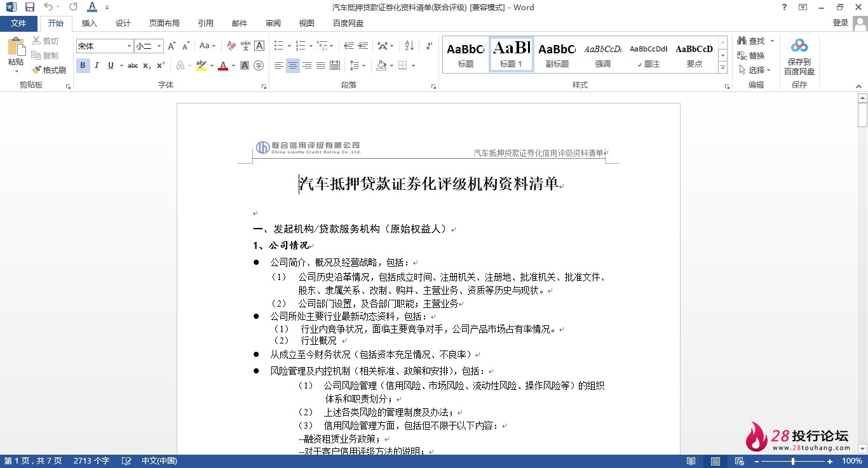The image size is (868, 468).
Task: Click the enclosed character (字) icon
Action: pyautogui.click(x=259, y=65)
